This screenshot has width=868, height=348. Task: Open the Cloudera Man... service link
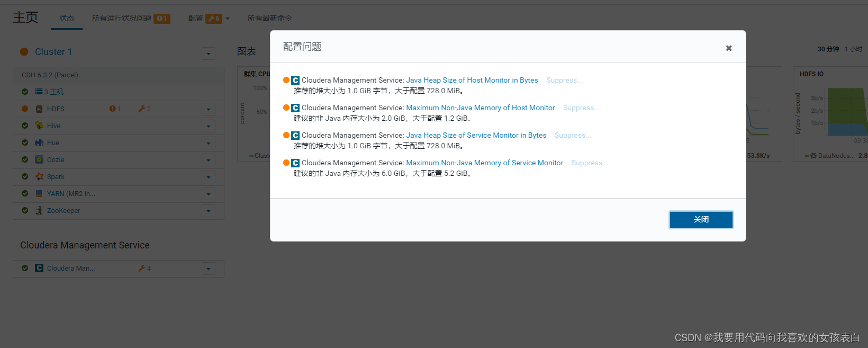(x=71, y=269)
